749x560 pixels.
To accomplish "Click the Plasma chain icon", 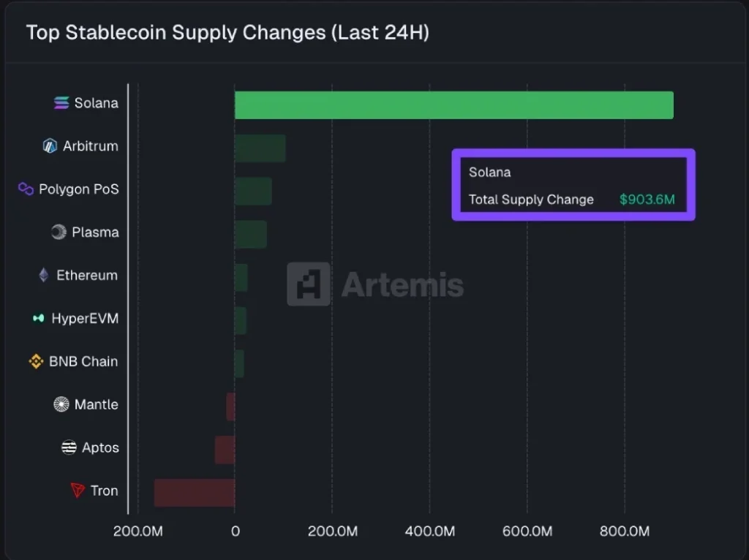I will tap(59, 232).
